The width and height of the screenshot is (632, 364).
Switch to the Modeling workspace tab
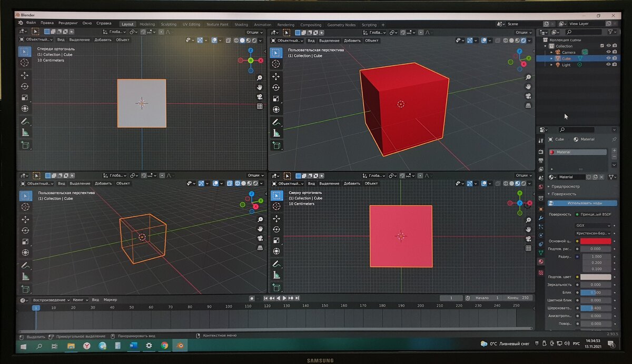click(x=147, y=25)
